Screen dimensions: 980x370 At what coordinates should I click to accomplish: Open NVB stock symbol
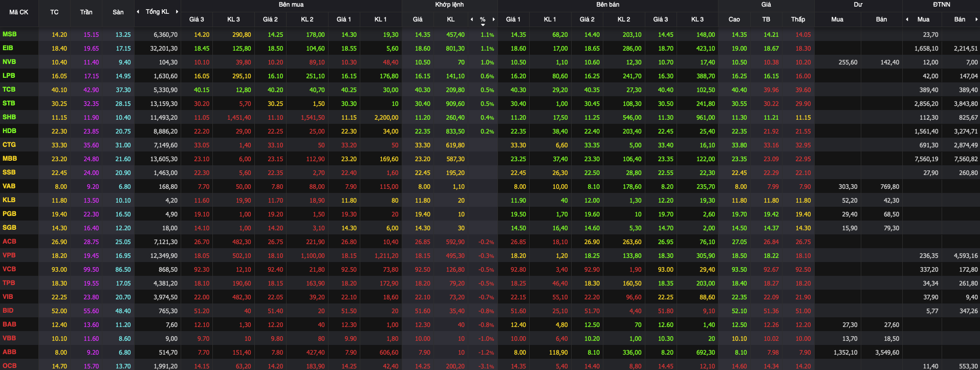point(9,62)
